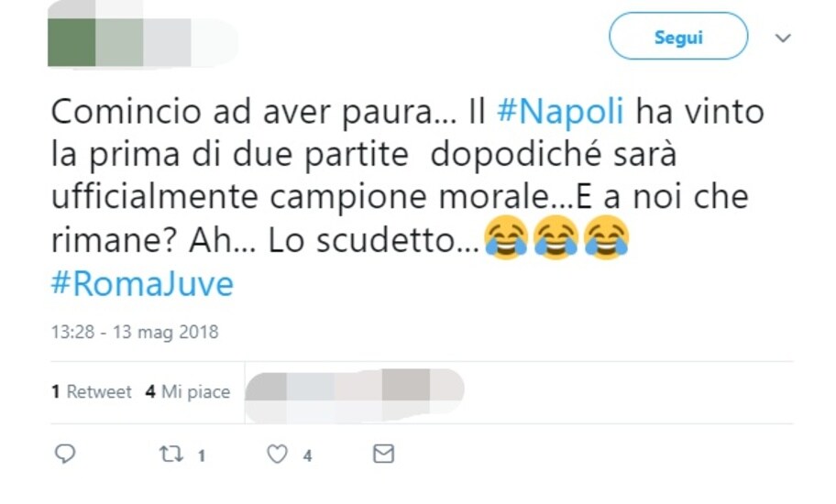Like the tweet with the heart icon
The image size is (836, 504).
[277, 454]
